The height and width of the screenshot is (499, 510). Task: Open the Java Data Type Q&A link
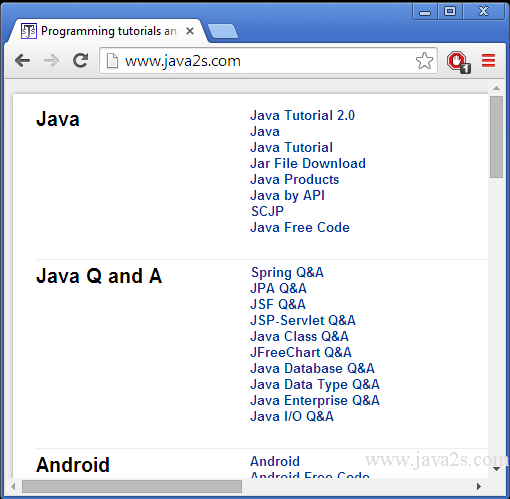[x=315, y=384]
